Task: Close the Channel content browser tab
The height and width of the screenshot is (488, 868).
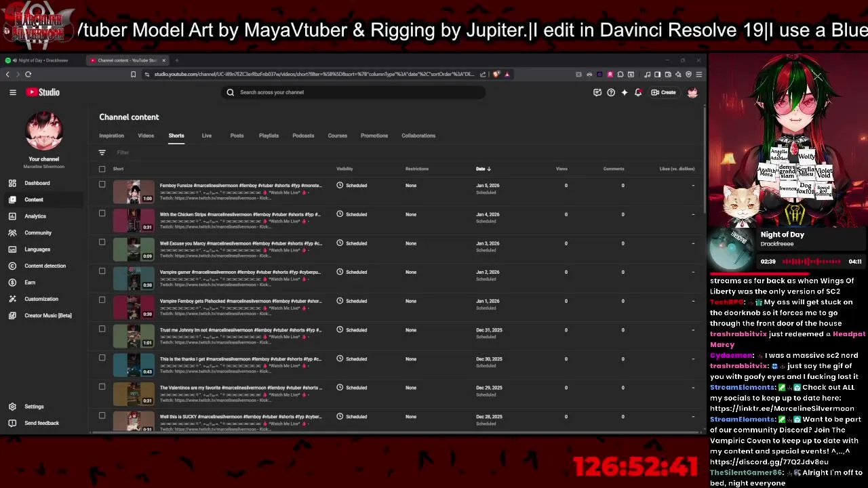Action: [x=163, y=60]
